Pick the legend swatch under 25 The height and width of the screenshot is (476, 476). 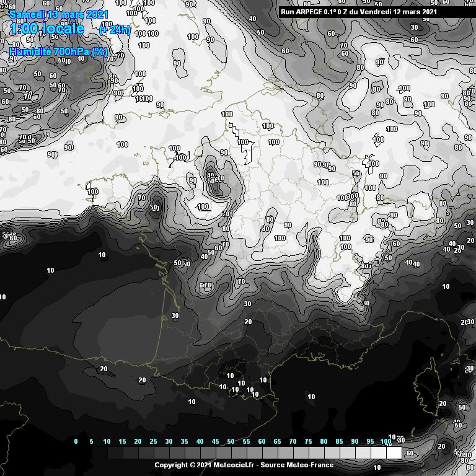click(x=161, y=453)
